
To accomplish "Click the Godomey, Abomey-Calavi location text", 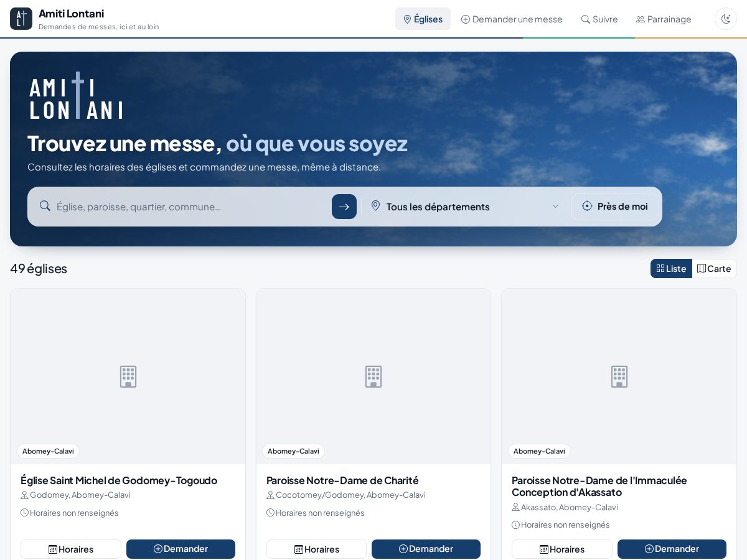I will point(80,495).
